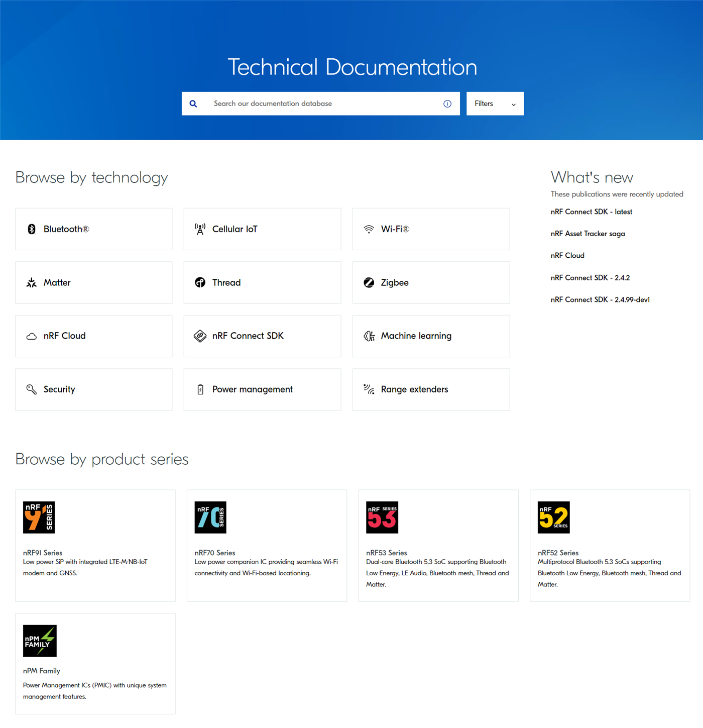Image resolution: width=703 pixels, height=728 pixels.
Task: Click the Zigbee logo icon
Action: tap(369, 282)
